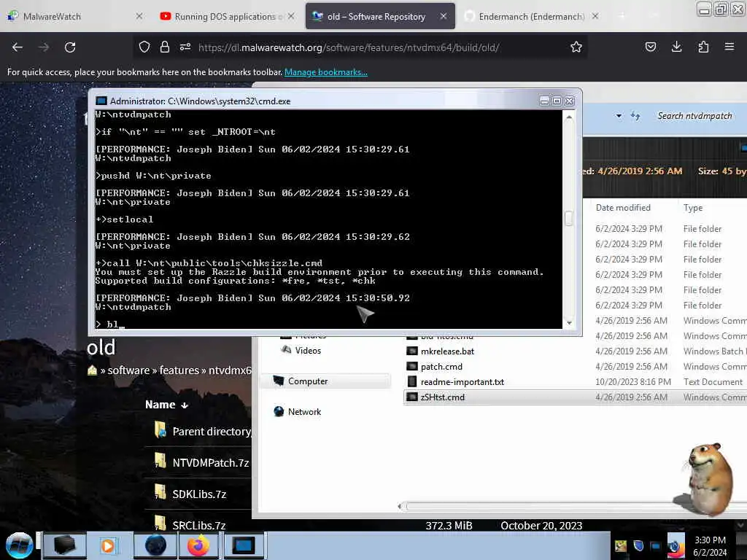Open the black folder taskbar icon
The height and width of the screenshot is (560, 747).
click(x=65, y=545)
